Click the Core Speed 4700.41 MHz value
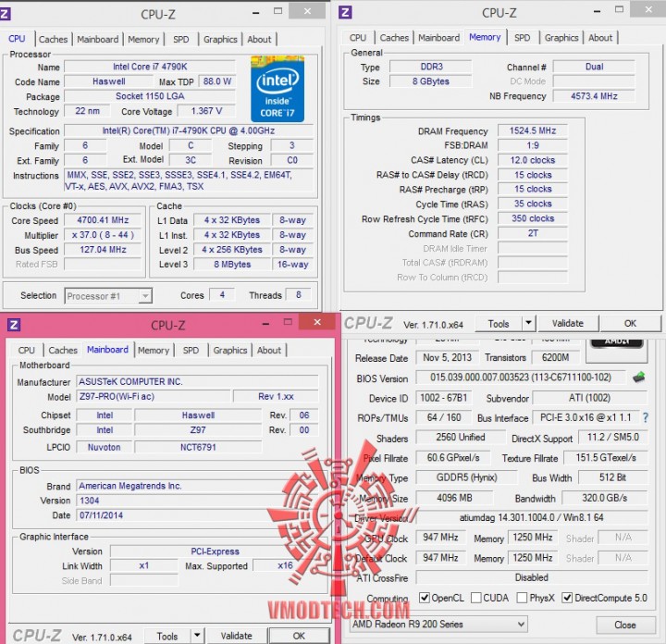The height and width of the screenshot is (644, 666). 103,220
